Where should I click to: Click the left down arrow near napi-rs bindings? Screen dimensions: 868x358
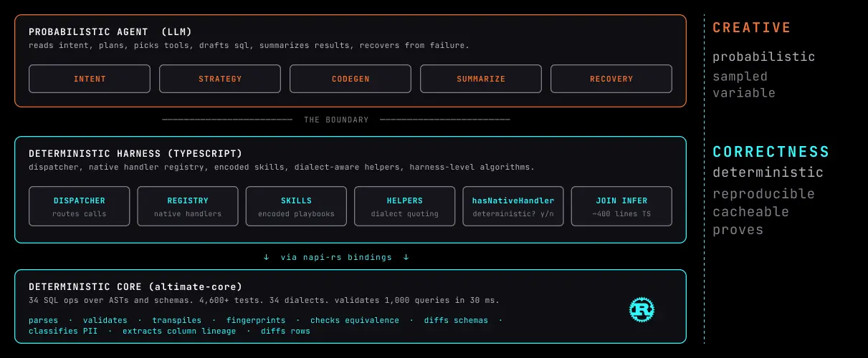[267, 257]
